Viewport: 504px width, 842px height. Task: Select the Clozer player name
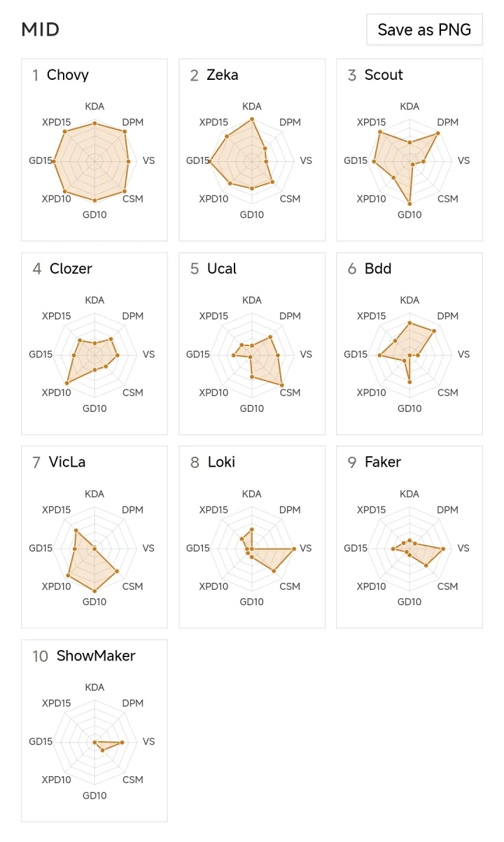pos(71,269)
